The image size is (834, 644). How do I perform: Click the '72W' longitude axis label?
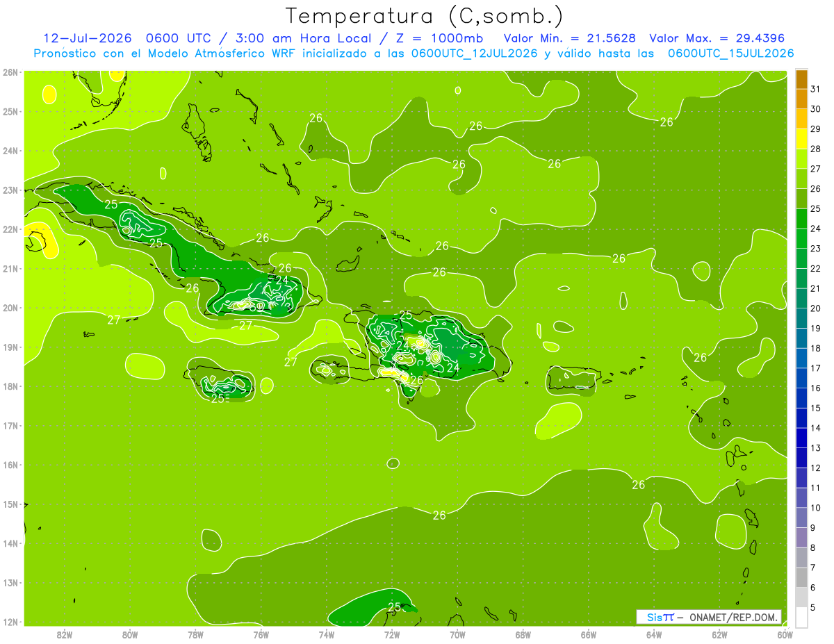point(392,634)
